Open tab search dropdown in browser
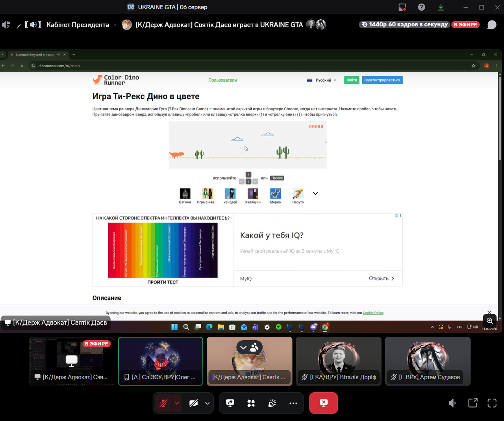The width and height of the screenshot is (504, 421). click(3, 54)
